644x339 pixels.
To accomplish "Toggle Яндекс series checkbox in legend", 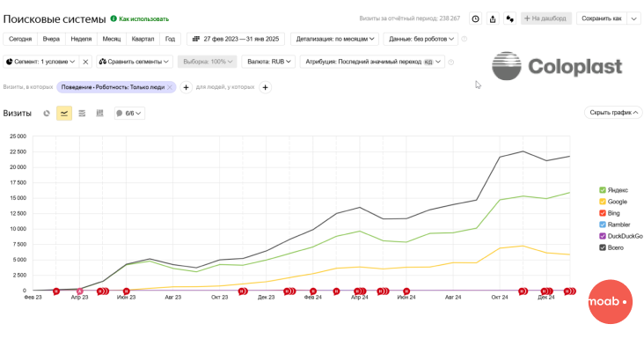I will (x=603, y=190).
